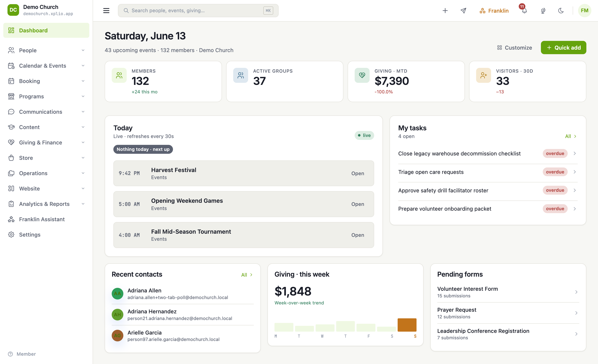Expand the Content chevron
Screen dimensions: 598x364
[83, 127]
